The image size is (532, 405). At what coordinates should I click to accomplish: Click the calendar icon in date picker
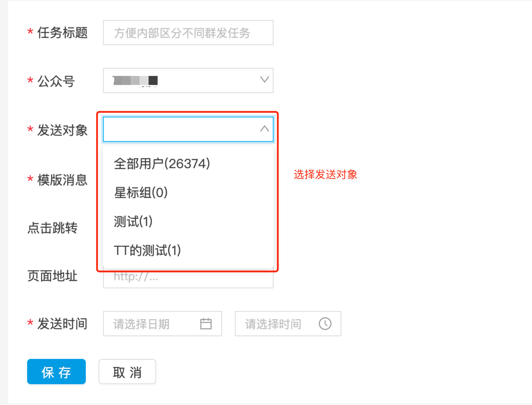206,324
